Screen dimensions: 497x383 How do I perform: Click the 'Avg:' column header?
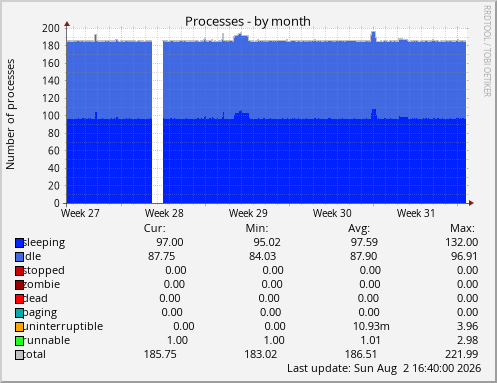pyautogui.click(x=359, y=229)
